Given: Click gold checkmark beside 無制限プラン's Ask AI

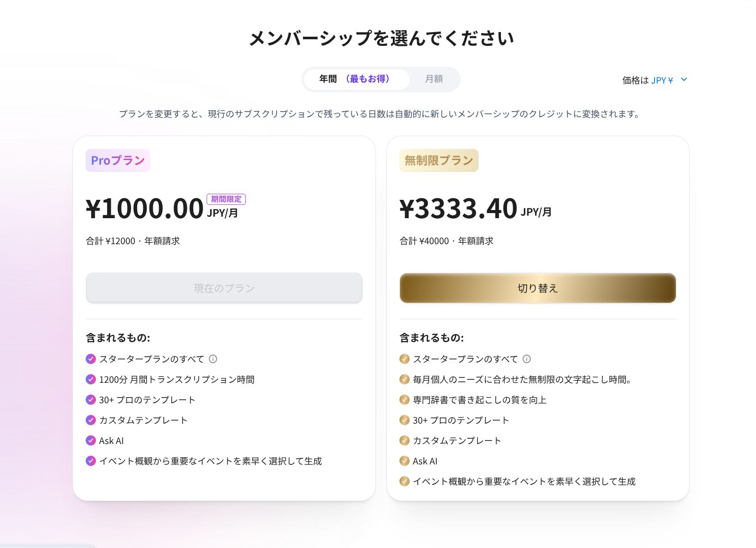Looking at the screenshot, I should pos(405,461).
